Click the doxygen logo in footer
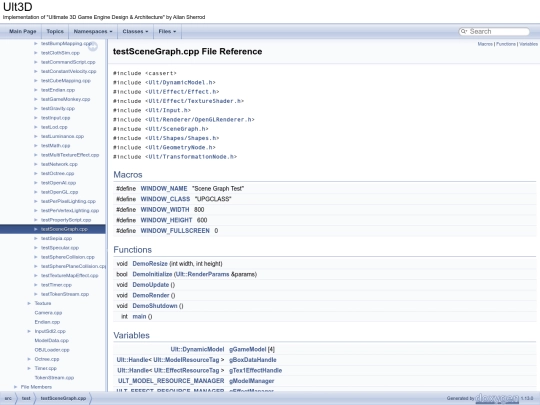Viewport: 540px width, 405px height. point(497,398)
